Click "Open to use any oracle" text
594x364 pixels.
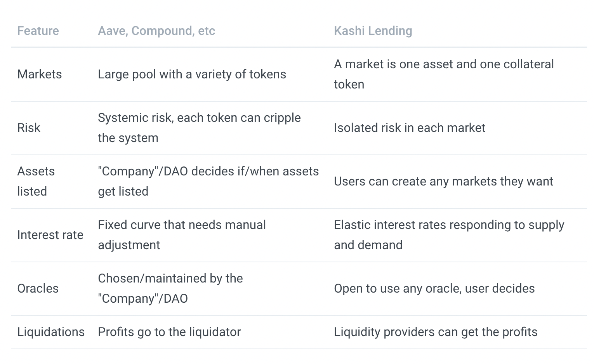434,288
